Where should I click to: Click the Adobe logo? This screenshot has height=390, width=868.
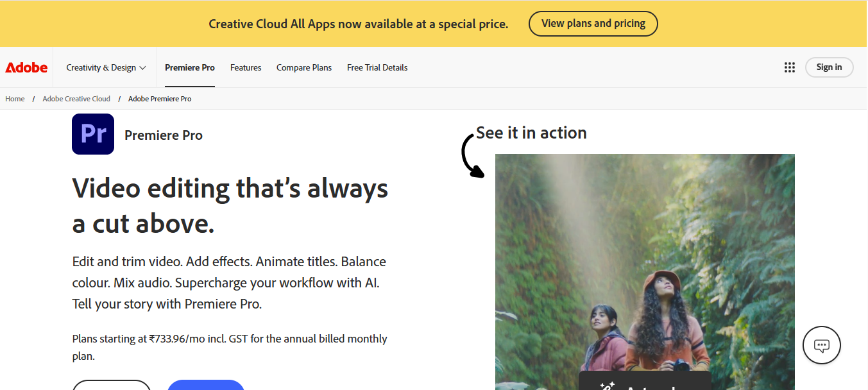pos(26,67)
